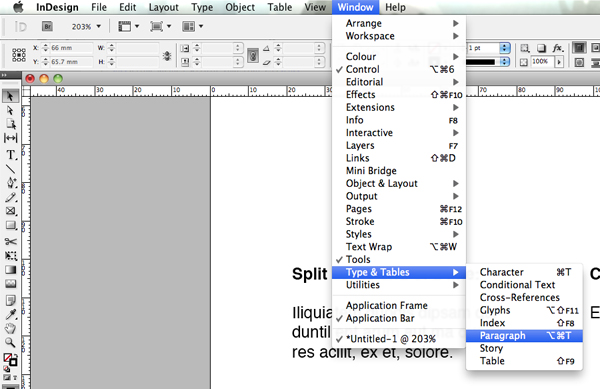
Task: Open the Mini Bridge item
Action: coord(399,171)
